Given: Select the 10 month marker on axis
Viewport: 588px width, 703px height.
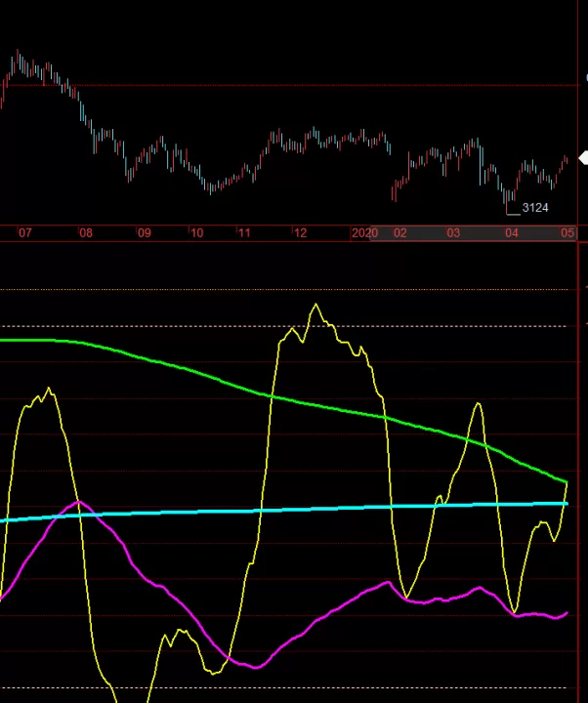Looking at the screenshot, I should pyautogui.click(x=196, y=232).
